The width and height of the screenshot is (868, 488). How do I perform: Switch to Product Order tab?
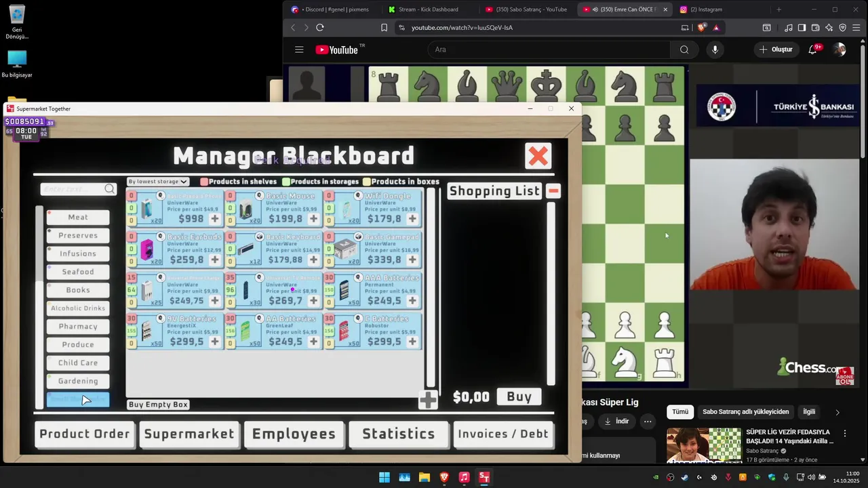85,434
